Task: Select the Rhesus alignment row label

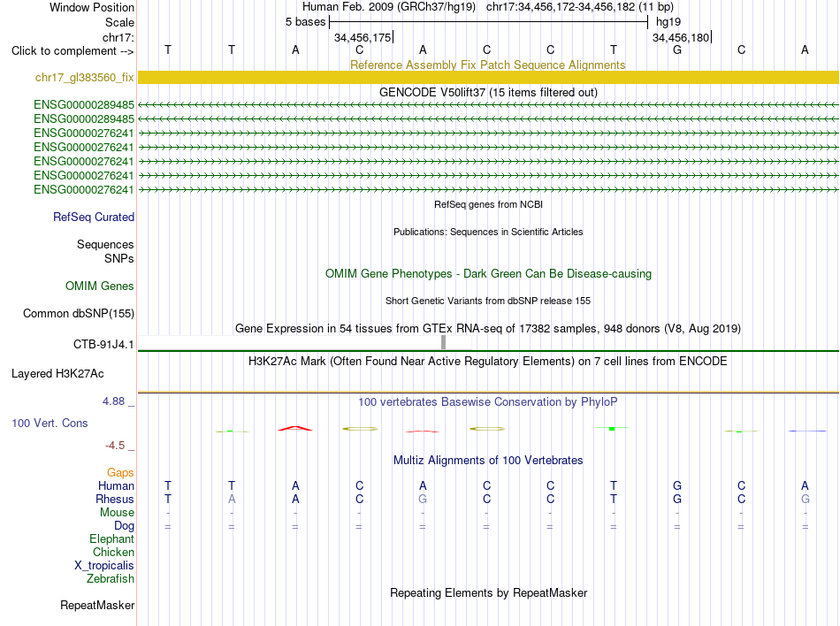Action: click(115, 499)
